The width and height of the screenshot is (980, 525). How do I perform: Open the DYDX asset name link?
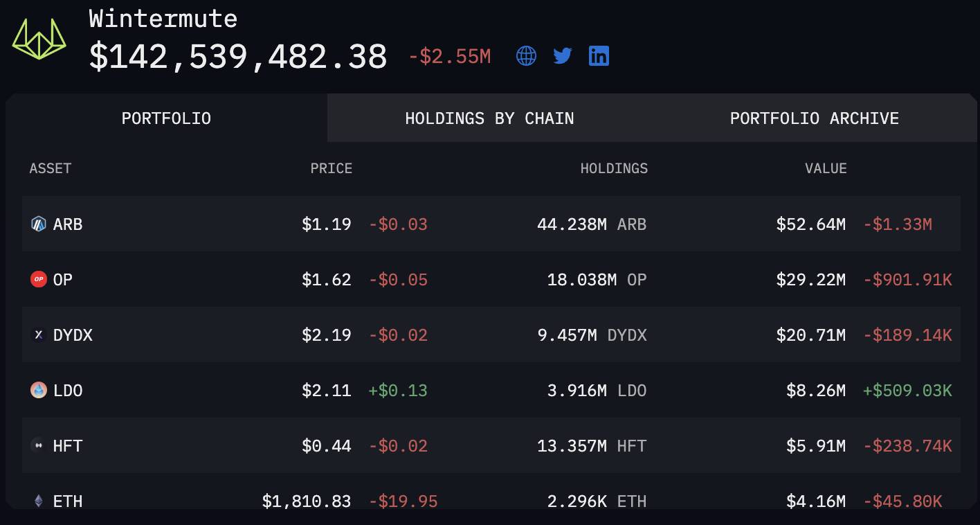[x=73, y=335]
